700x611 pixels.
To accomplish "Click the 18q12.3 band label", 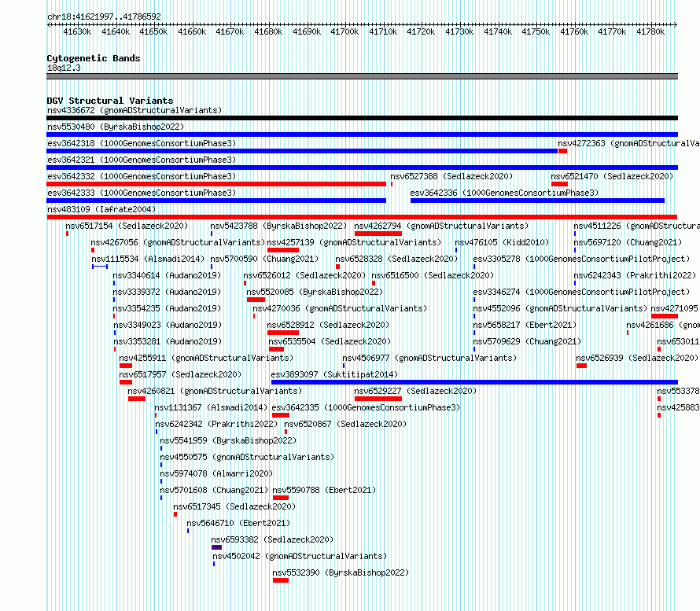I will pyautogui.click(x=64, y=68).
